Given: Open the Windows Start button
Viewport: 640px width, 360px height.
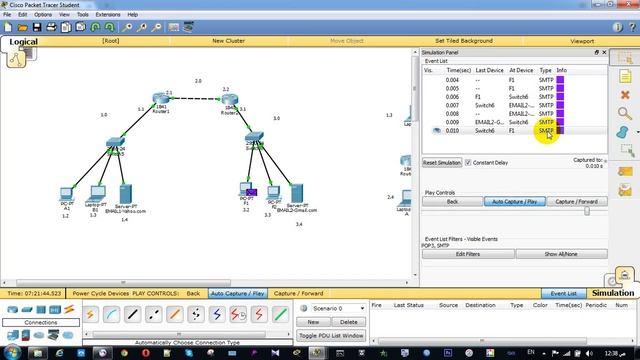Looking at the screenshot, I should coord(12,352).
